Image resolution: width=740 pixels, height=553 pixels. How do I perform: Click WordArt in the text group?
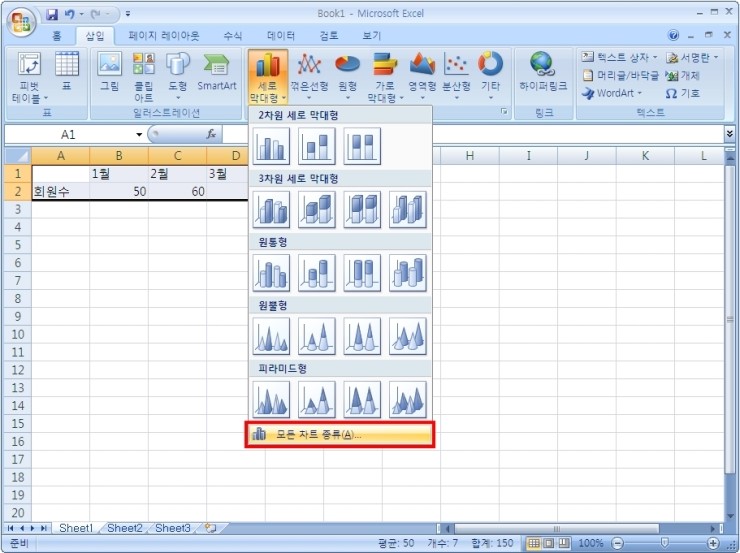click(612, 93)
